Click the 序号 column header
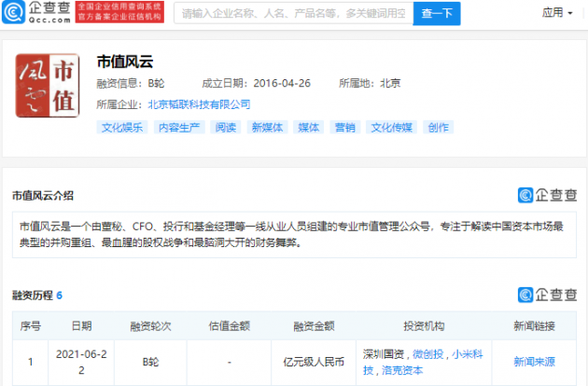 pyautogui.click(x=31, y=326)
